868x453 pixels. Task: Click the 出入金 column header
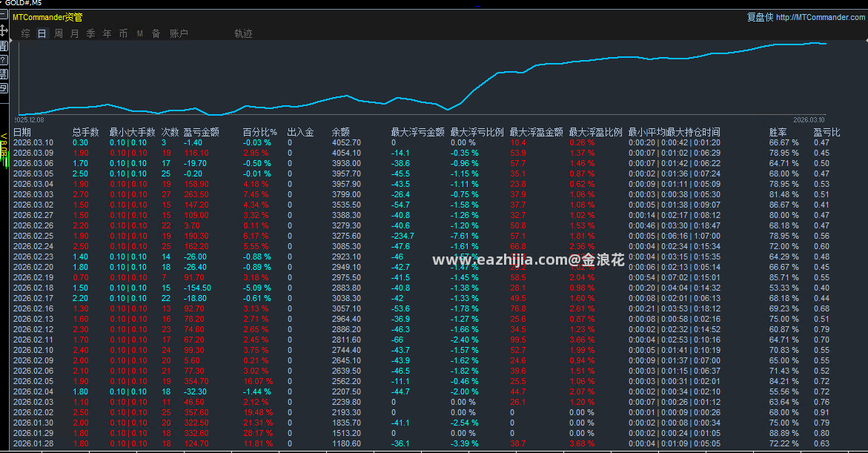[x=301, y=132]
